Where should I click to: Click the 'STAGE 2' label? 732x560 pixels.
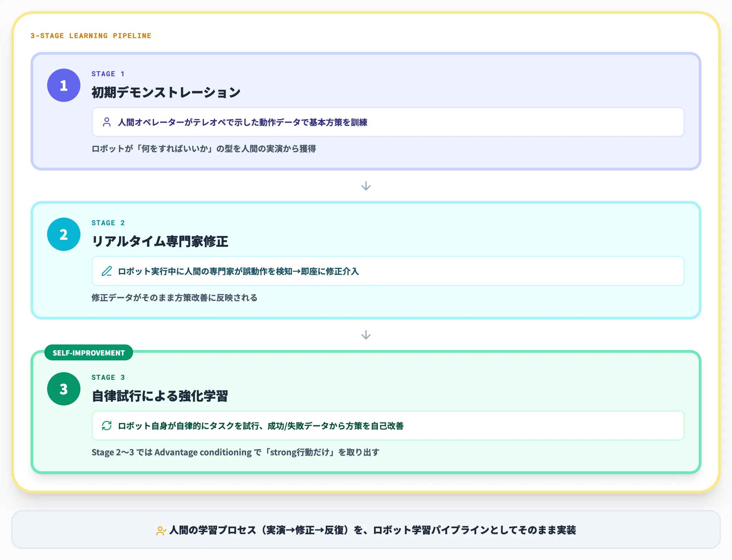point(108,223)
